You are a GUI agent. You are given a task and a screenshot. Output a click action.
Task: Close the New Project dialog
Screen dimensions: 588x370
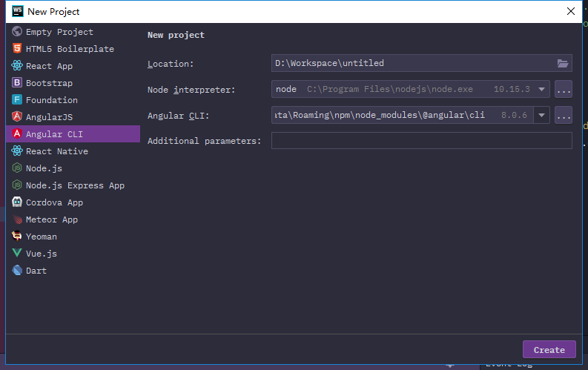click(x=571, y=11)
